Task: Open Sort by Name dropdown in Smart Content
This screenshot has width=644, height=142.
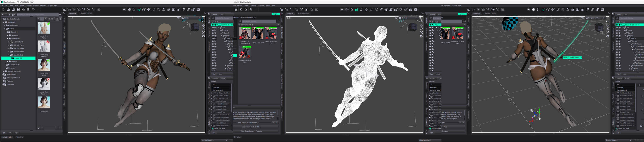Action: (259, 25)
